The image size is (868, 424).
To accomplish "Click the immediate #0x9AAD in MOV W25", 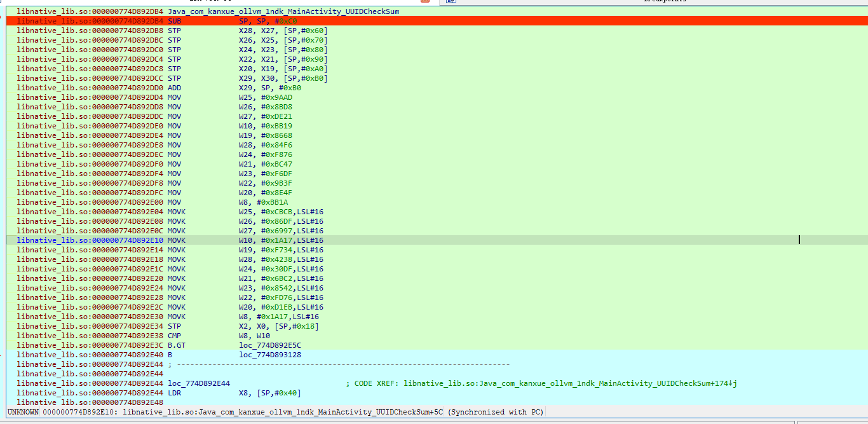I will pos(277,97).
